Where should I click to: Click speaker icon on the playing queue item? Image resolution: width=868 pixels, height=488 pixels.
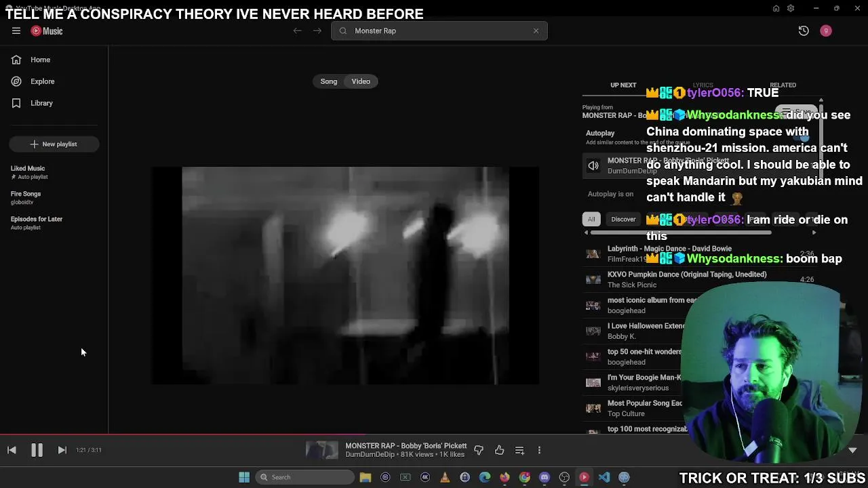[593, 165]
